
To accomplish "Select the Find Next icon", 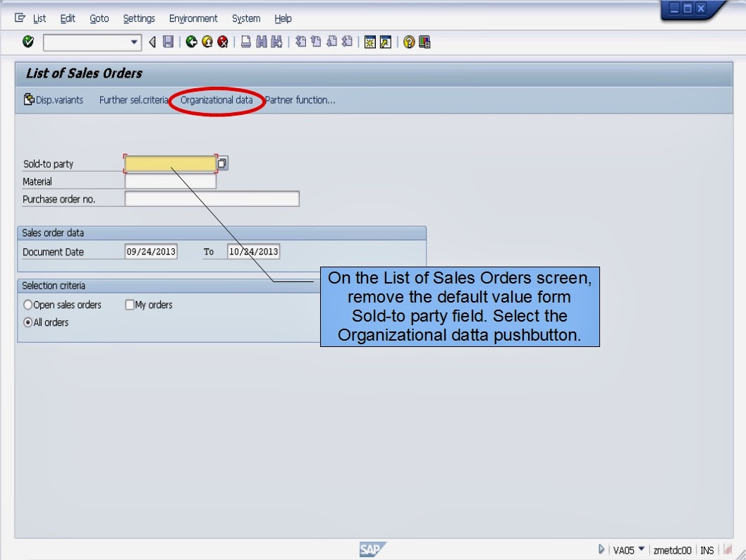I will tap(275, 42).
